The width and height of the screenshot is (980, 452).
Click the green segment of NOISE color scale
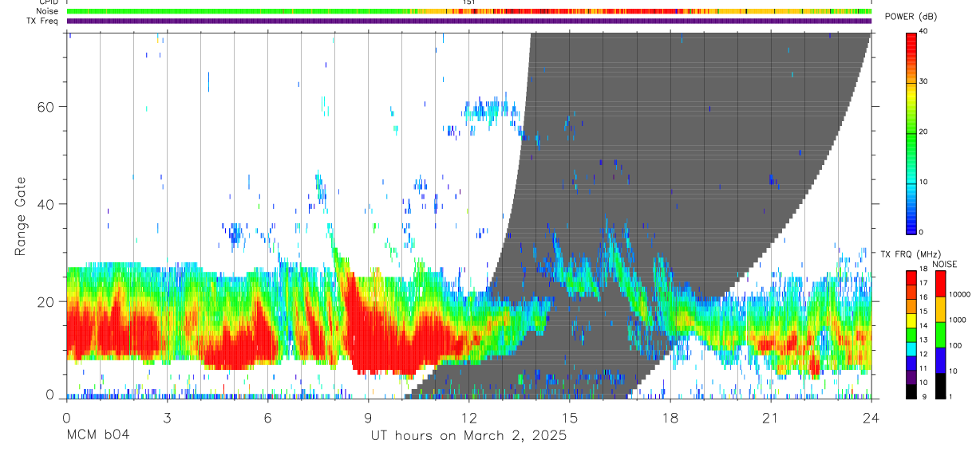point(942,334)
